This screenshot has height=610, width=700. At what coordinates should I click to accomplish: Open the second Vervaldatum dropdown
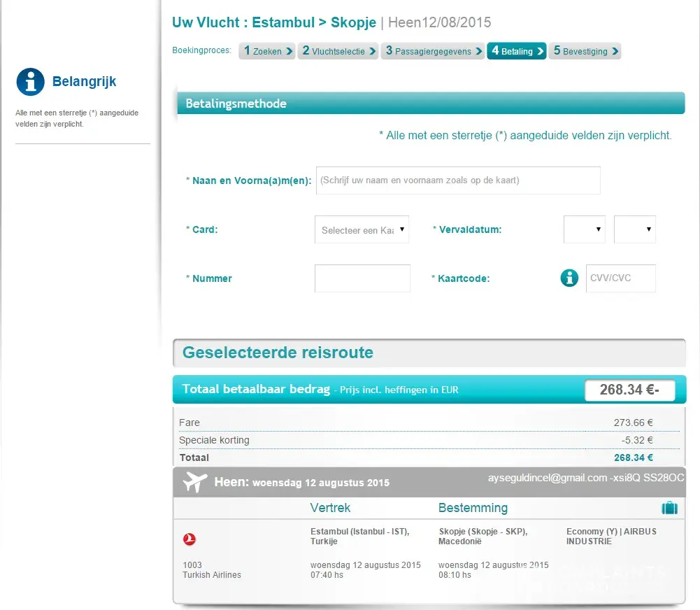(635, 229)
